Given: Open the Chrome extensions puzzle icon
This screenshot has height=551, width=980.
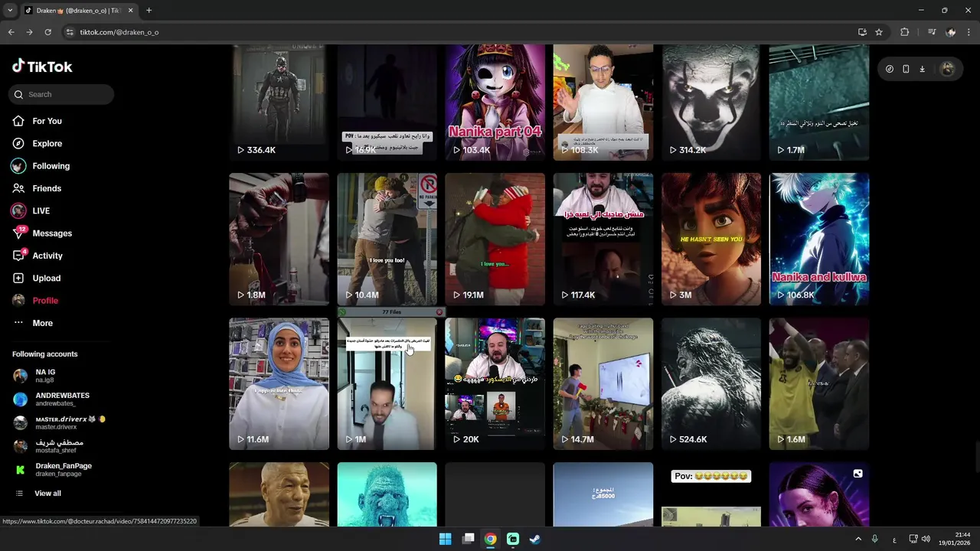Looking at the screenshot, I should pos(905,32).
